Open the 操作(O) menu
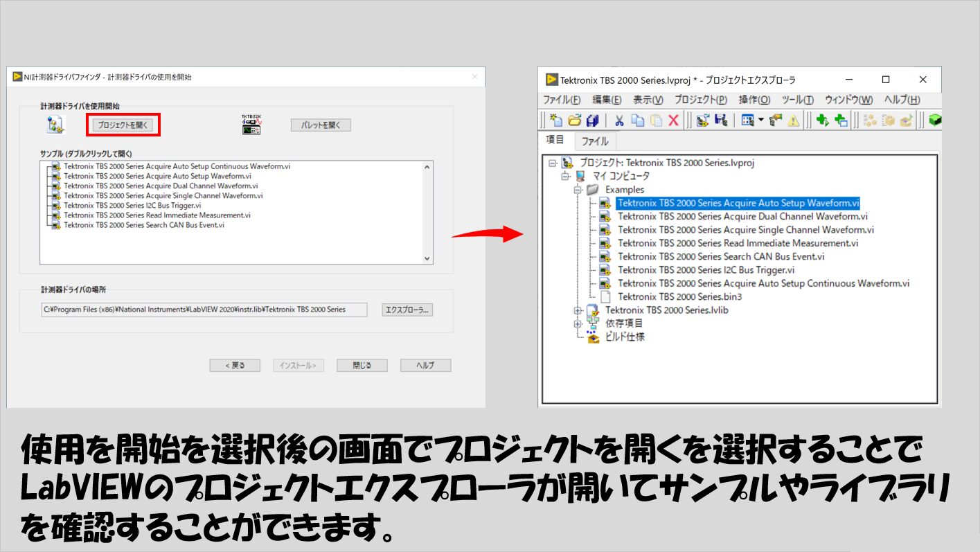 point(755,100)
